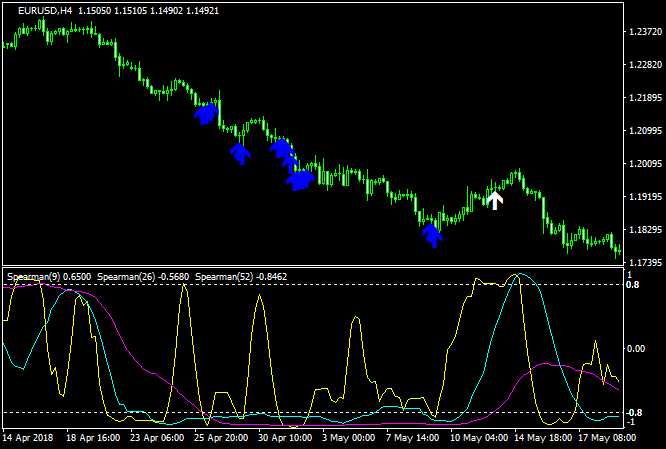
Task: Click the 3 May 00:00 time label
Action: (x=348, y=438)
